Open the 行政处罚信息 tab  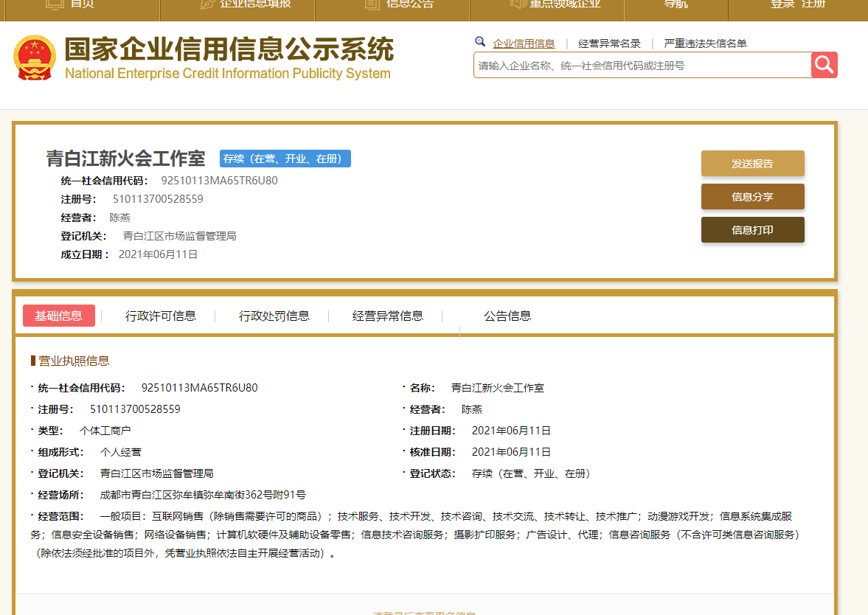point(274,316)
